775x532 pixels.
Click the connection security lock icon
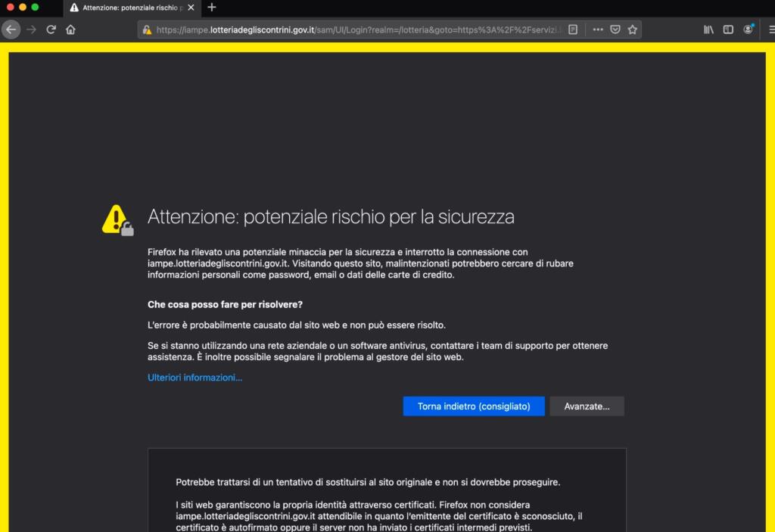(147, 30)
